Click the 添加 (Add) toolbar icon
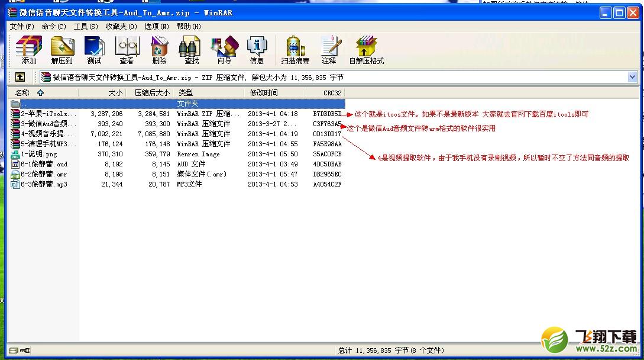 coord(29,50)
